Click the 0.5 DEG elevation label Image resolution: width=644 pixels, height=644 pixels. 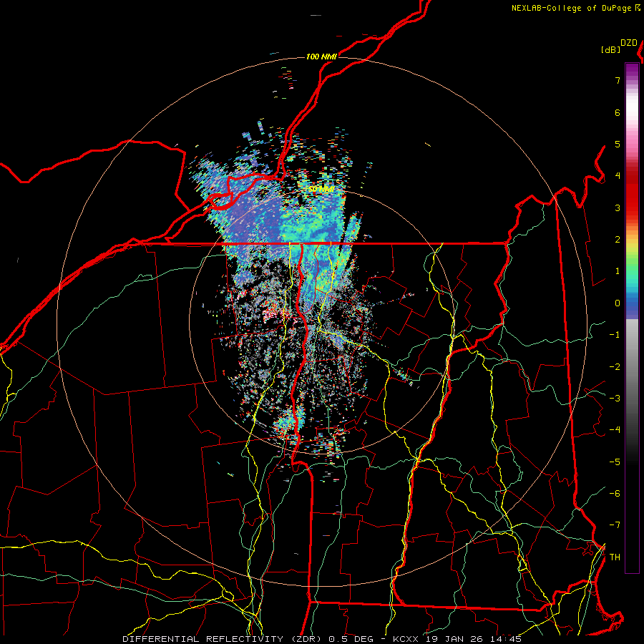[351, 639]
